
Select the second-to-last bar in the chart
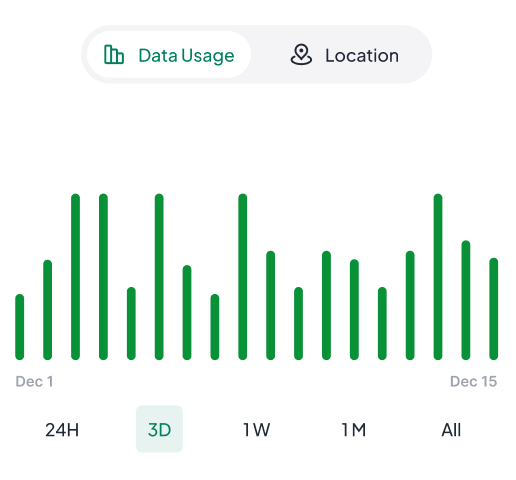[x=466, y=300]
